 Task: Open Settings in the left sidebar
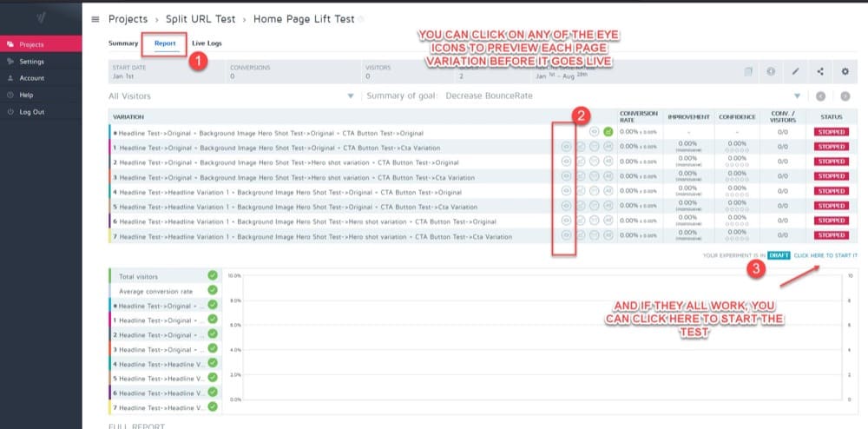32,62
